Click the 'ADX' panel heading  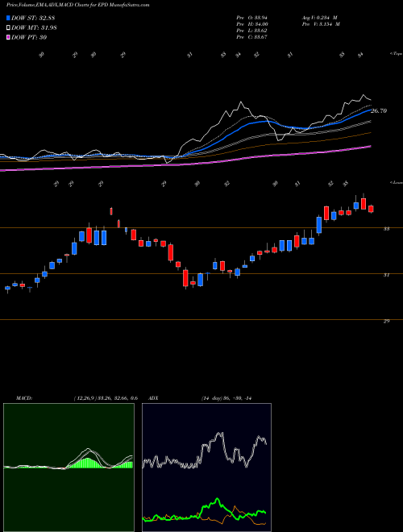point(153,398)
